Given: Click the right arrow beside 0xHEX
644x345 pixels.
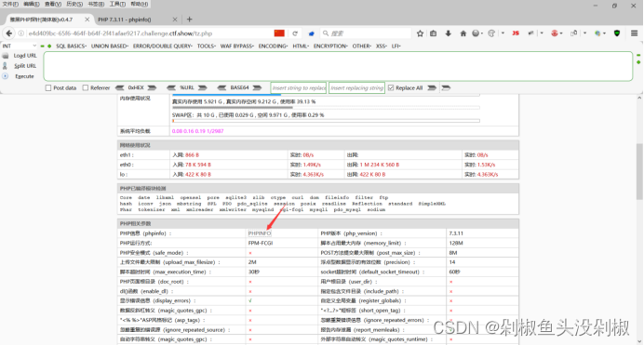Looking at the screenshot, I should pyautogui.click(x=152, y=87).
